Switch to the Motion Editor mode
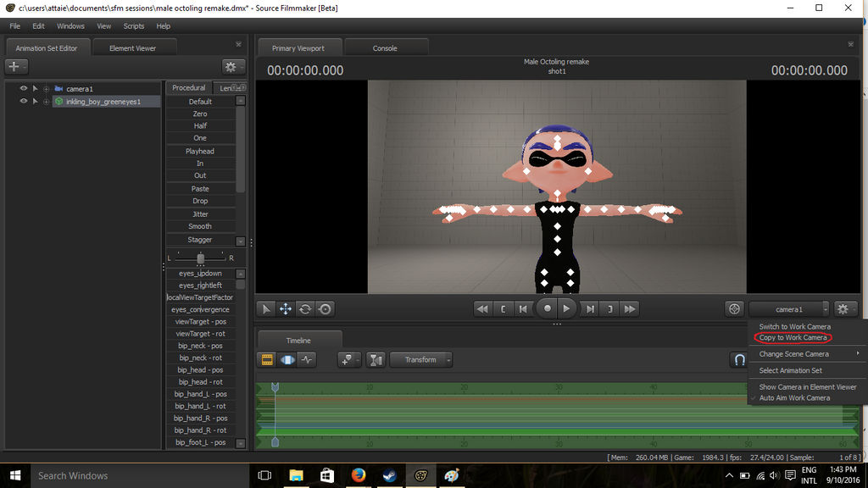 coord(287,359)
